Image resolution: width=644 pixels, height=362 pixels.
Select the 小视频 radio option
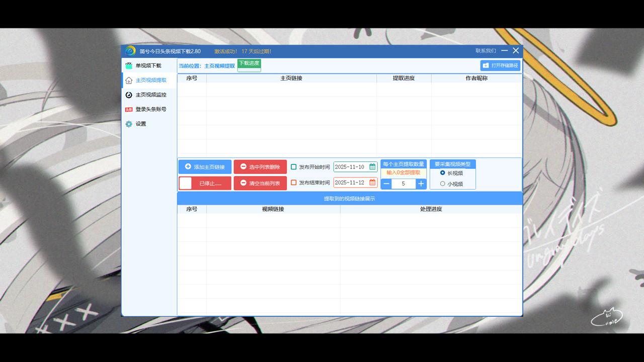pos(443,184)
